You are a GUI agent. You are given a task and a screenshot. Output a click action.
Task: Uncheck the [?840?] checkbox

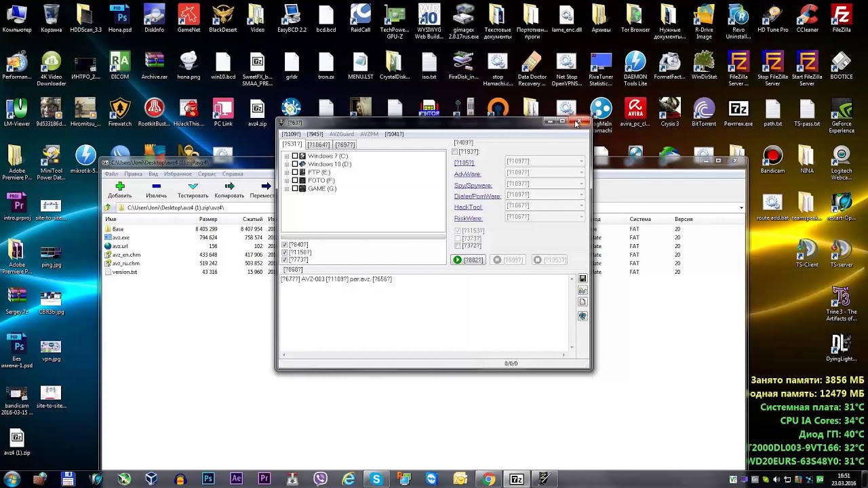(x=285, y=245)
